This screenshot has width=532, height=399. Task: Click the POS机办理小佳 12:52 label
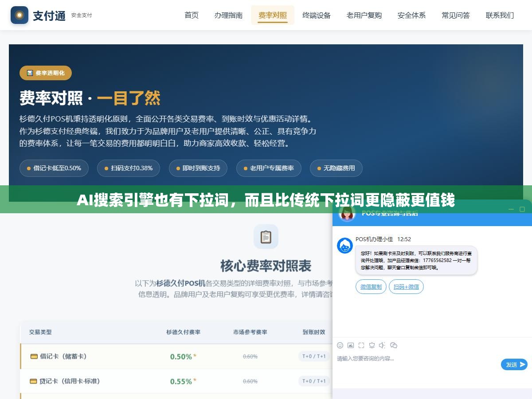point(383,239)
